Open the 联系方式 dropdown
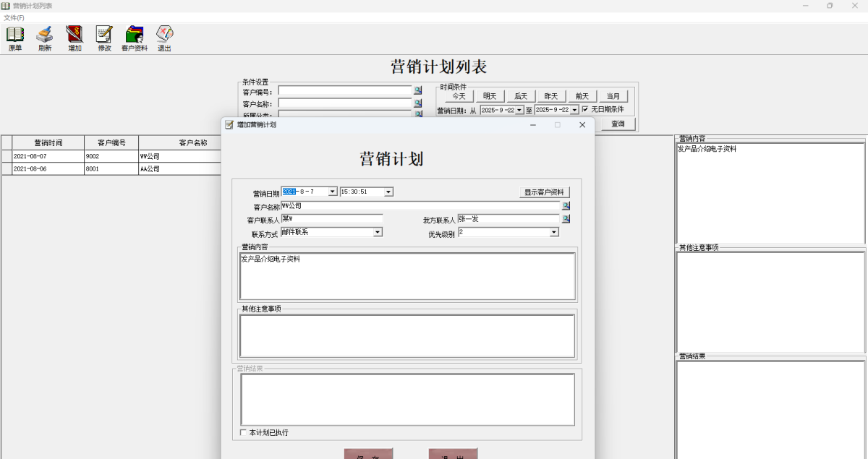Screen dimensions: 868x459 (378, 232)
